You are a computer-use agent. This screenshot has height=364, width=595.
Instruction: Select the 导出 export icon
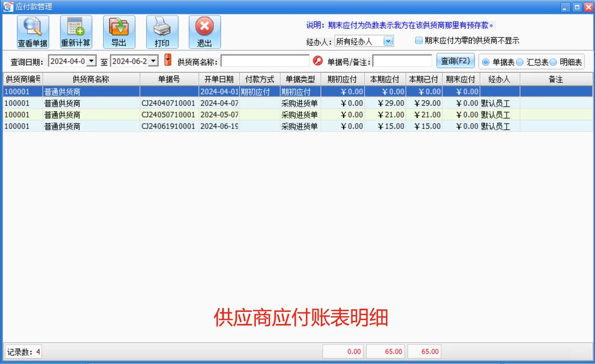[x=119, y=32]
